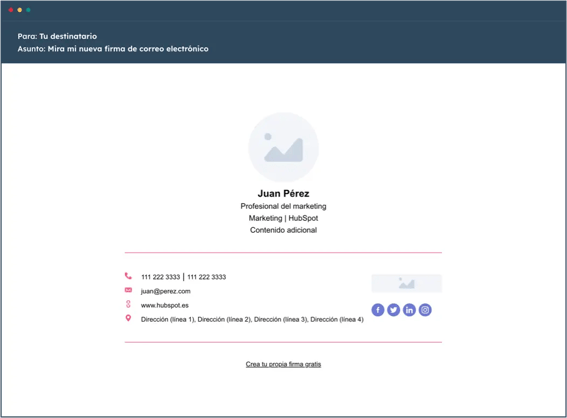Viewport: 567px width, 418px height.
Task: Click the first phone number 111 222 3333
Action: tap(161, 277)
